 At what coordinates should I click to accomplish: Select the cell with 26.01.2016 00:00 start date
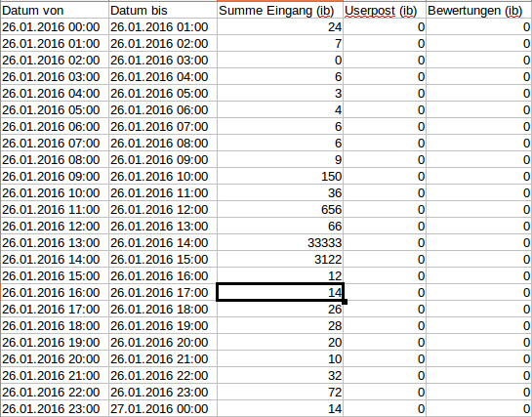pos(55,27)
